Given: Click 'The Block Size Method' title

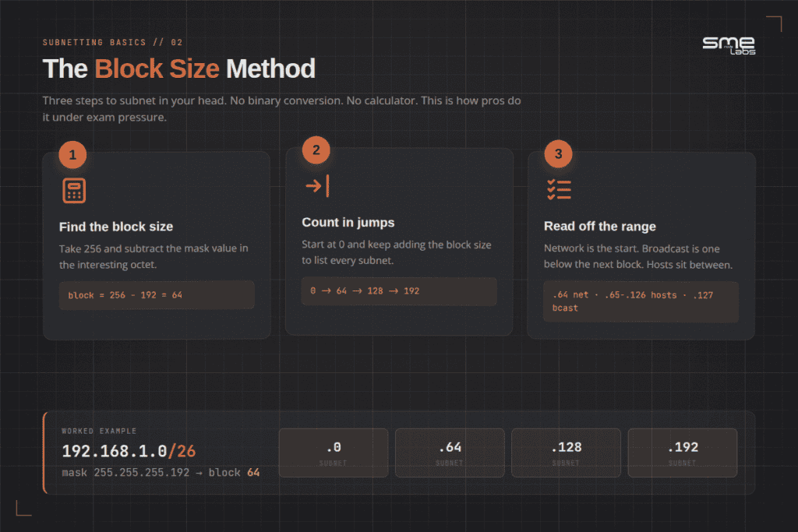Looking at the screenshot, I should tap(178, 69).
